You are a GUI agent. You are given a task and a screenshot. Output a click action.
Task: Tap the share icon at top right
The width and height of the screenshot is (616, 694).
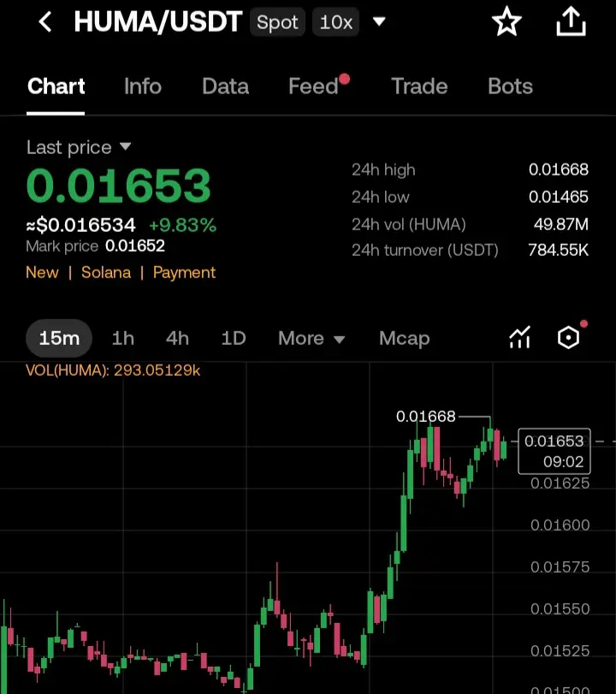(571, 21)
